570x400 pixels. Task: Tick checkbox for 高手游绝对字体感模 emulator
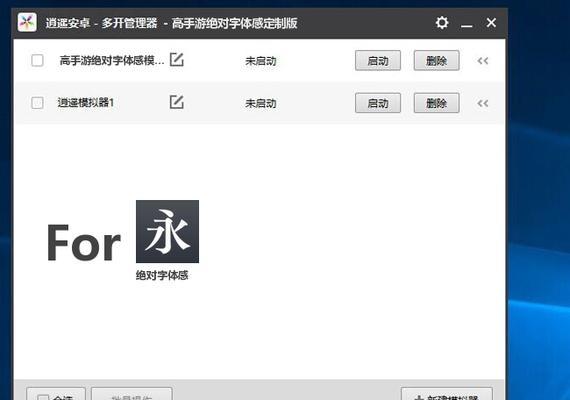coord(37,60)
